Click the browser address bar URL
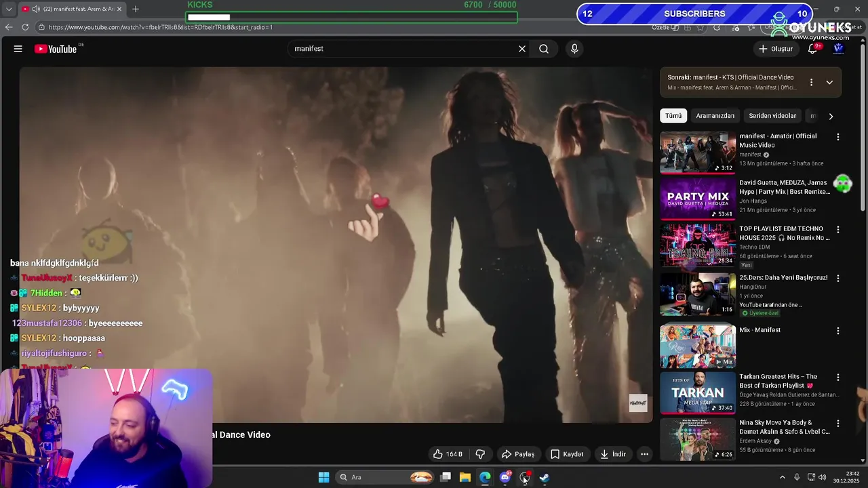Screen dimensions: 868x488 161,27
